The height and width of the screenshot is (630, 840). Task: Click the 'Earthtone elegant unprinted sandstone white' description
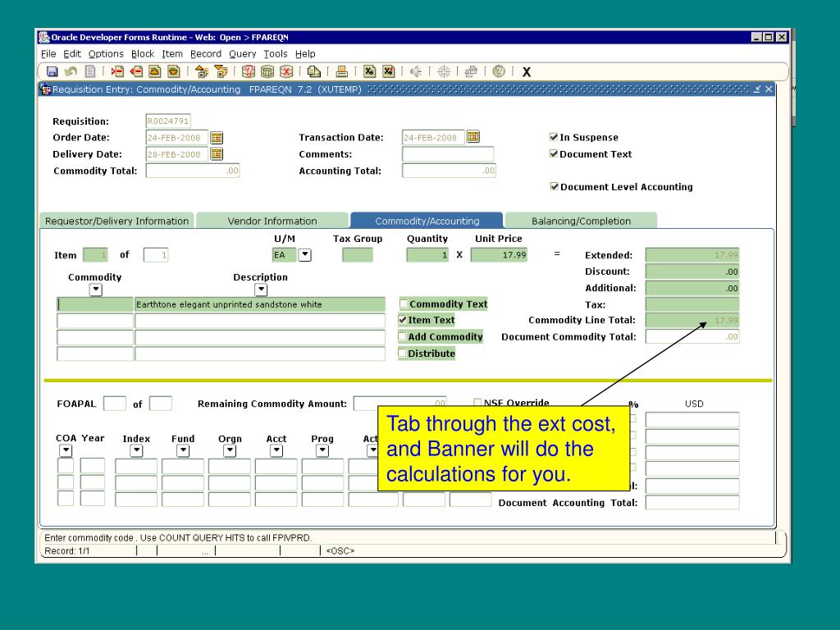click(x=260, y=304)
